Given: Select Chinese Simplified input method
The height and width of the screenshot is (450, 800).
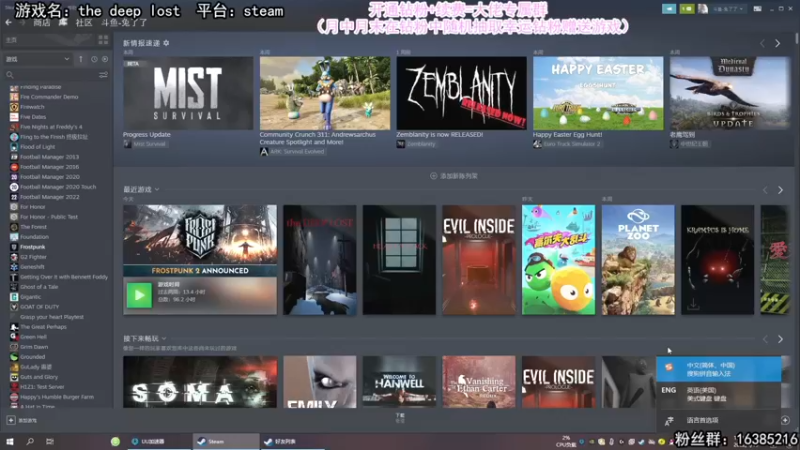Looking at the screenshot, I should (x=718, y=369).
